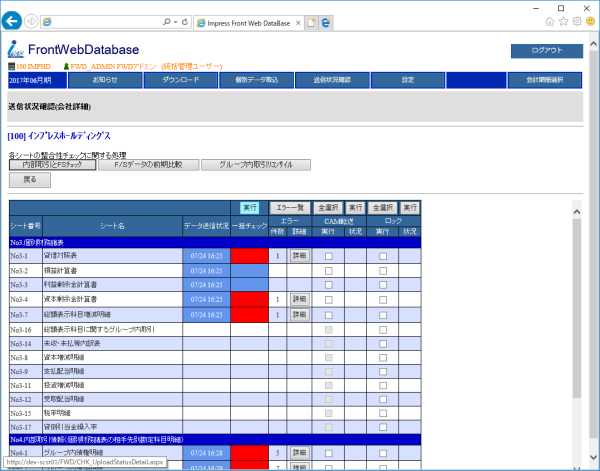Check ロック実行 checkbox for No3-4 row
The width and height of the screenshot is (600, 471).
[382, 299]
